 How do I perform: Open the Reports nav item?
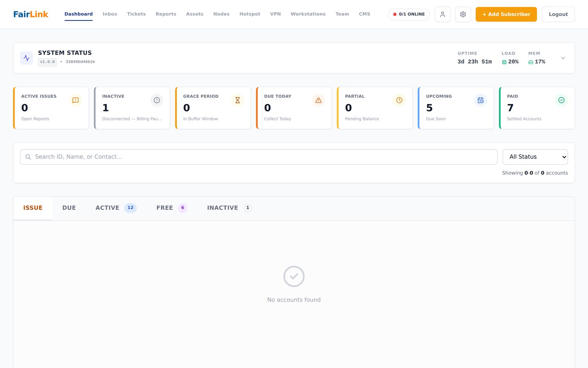[166, 14]
